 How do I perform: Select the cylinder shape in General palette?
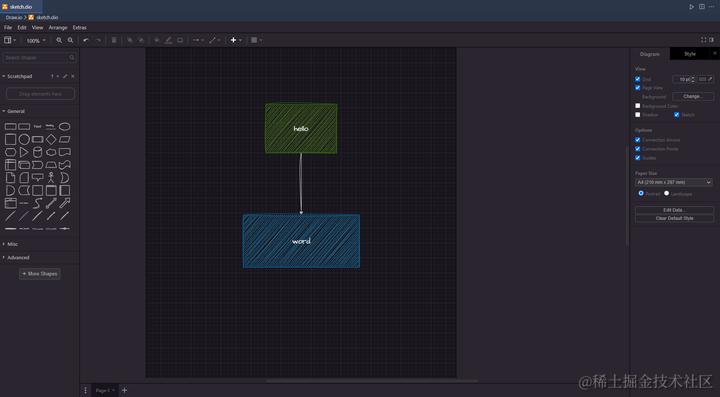coord(38,152)
